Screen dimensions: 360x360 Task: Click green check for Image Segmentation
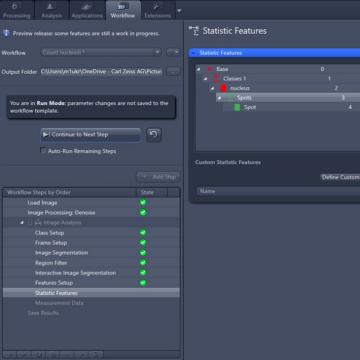143,252
